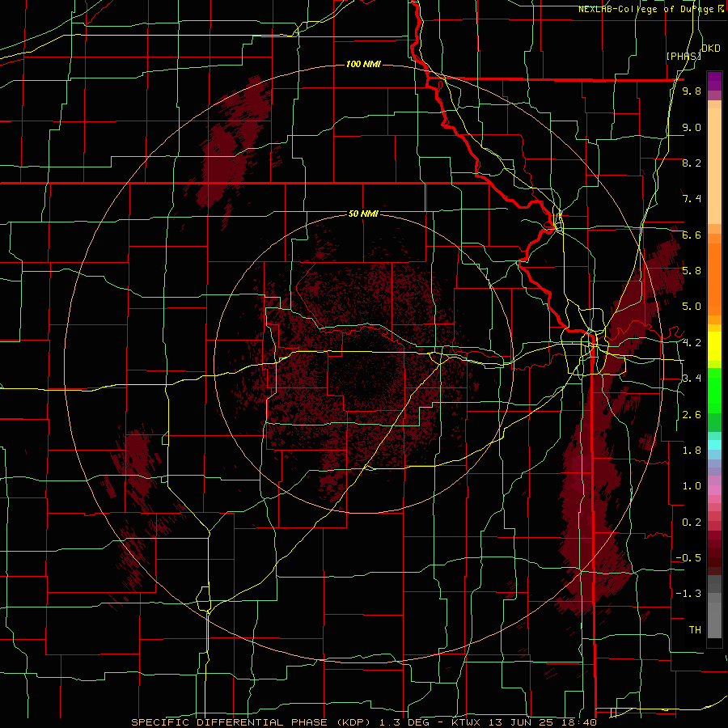The width and height of the screenshot is (728, 728).
Task: Pick the purple swatch at the scale top
Action: 714,81
